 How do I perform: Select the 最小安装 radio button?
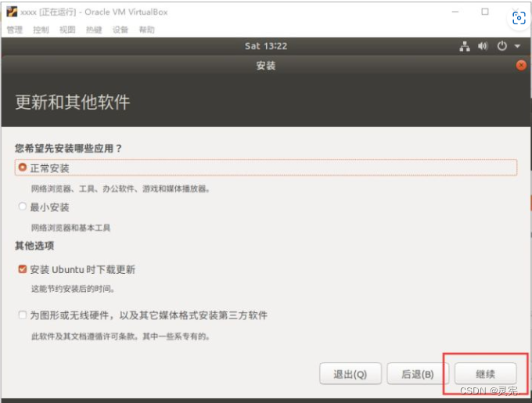(x=23, y=207)
